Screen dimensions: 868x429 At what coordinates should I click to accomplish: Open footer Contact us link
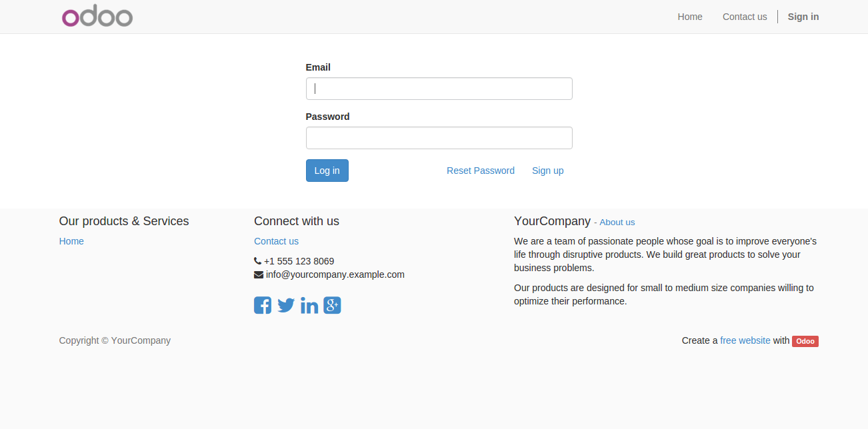pyautogui.click(x=276, y=241)
